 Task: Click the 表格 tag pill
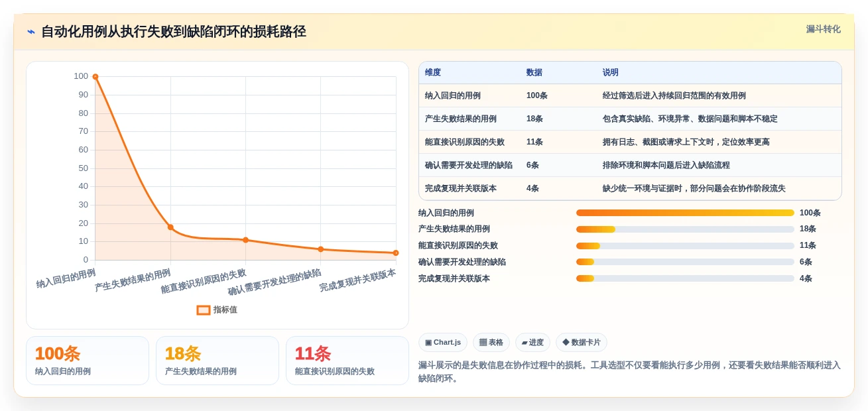[491, 343]
